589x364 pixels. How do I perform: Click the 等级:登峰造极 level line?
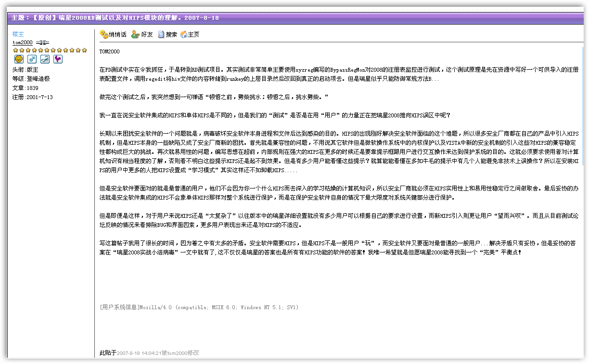pos(31,79)
